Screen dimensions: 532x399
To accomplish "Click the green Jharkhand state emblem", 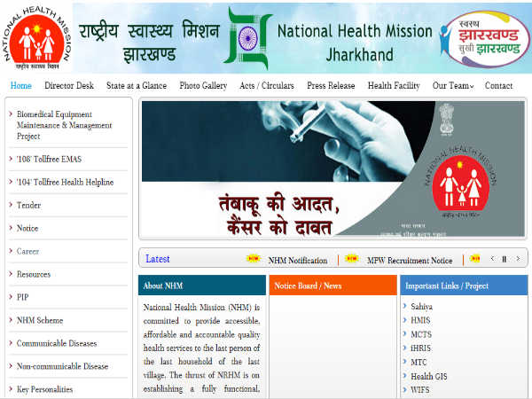I will click(x=247, y=38).
